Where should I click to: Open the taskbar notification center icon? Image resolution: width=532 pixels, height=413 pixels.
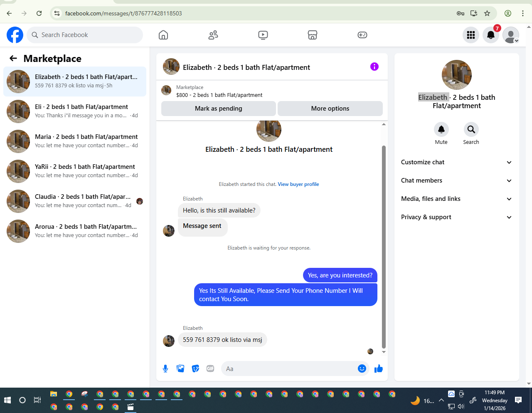[518, 400]
